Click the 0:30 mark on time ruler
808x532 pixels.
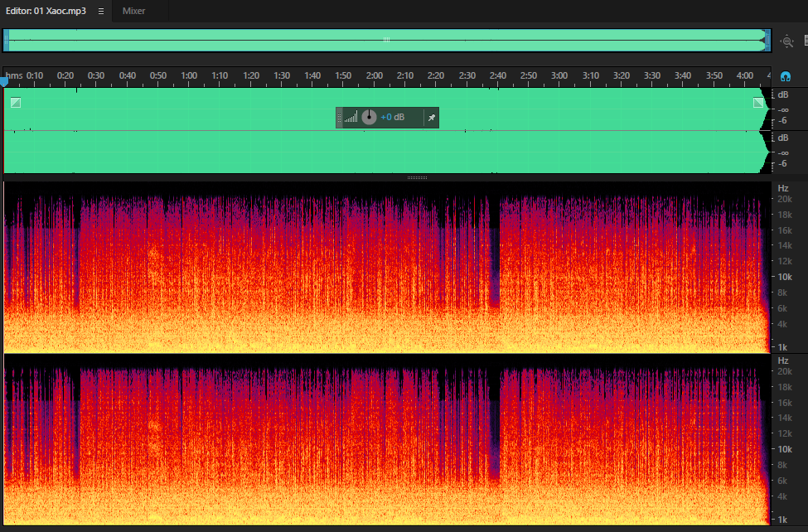tap(96, 75)
